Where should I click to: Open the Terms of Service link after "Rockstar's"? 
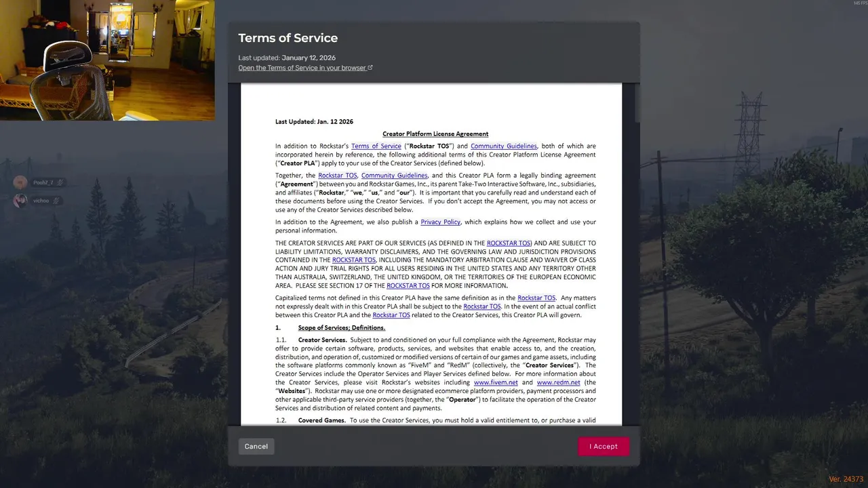tap(376, 146)
